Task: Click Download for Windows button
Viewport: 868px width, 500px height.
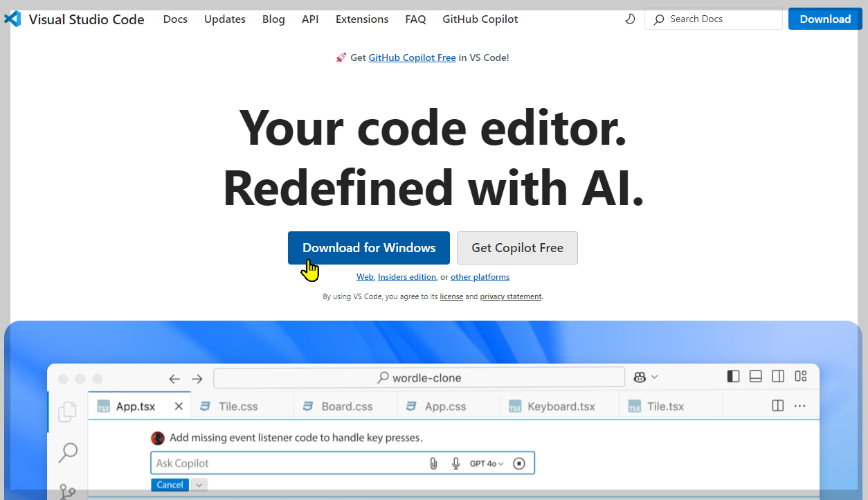Action: click(x=369, y=248)
